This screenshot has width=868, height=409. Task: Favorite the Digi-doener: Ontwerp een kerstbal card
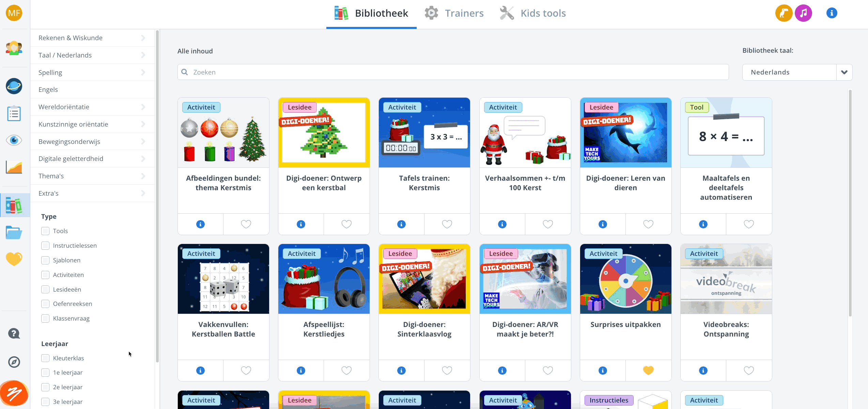pyautogui.click(x=346, y=224)
